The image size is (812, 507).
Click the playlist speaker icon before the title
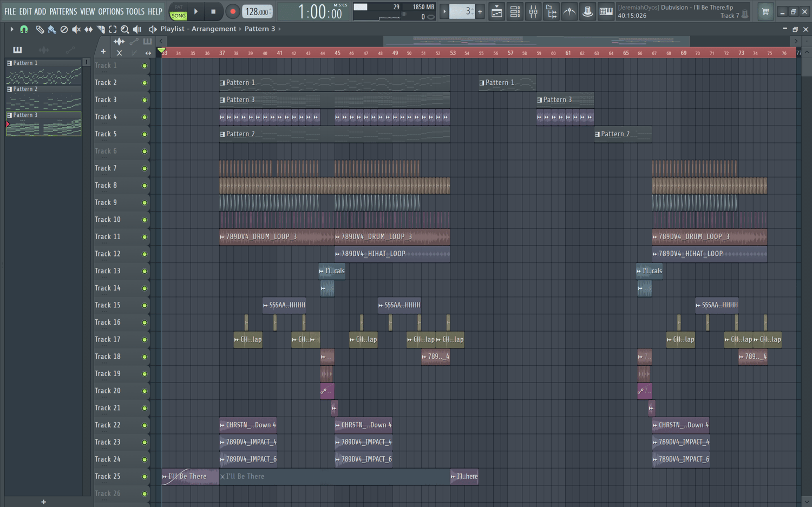coord(153,29)
